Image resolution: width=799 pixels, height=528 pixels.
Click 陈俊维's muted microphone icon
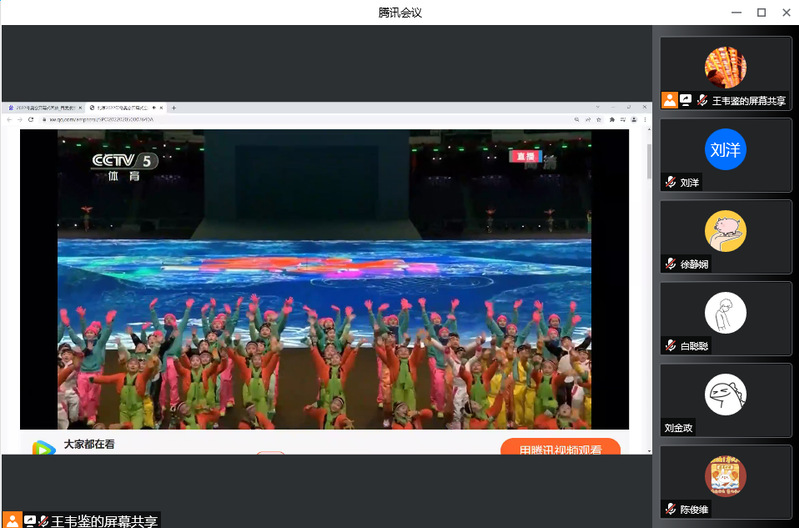(x=671, y=509)
